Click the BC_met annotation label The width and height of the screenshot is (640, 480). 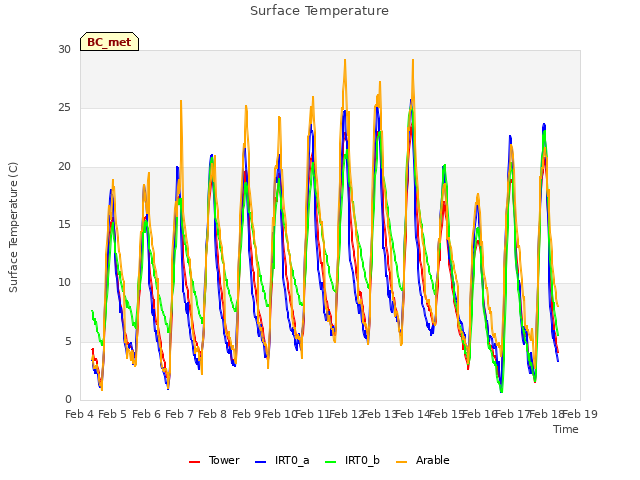[x=109, y=42]
